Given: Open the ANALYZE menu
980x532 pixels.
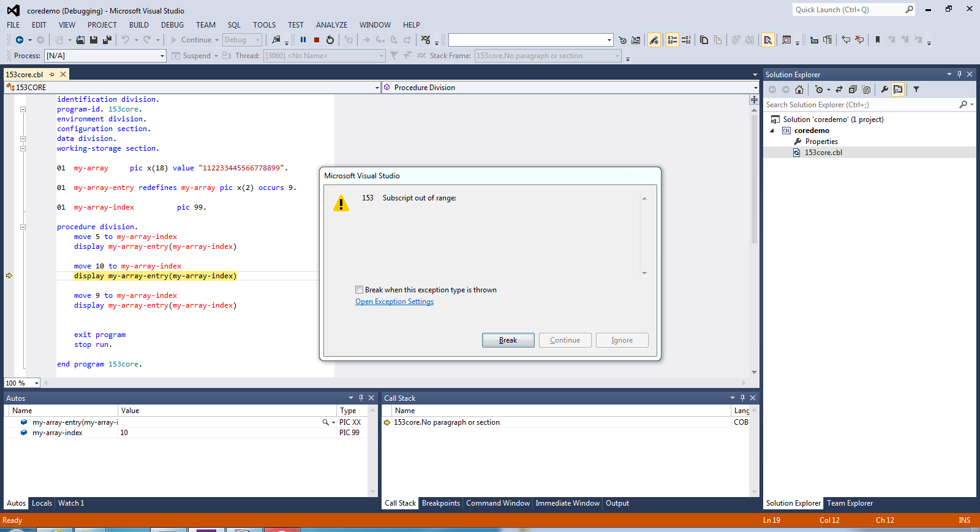Looking at the screenshot, I should 331,25.
